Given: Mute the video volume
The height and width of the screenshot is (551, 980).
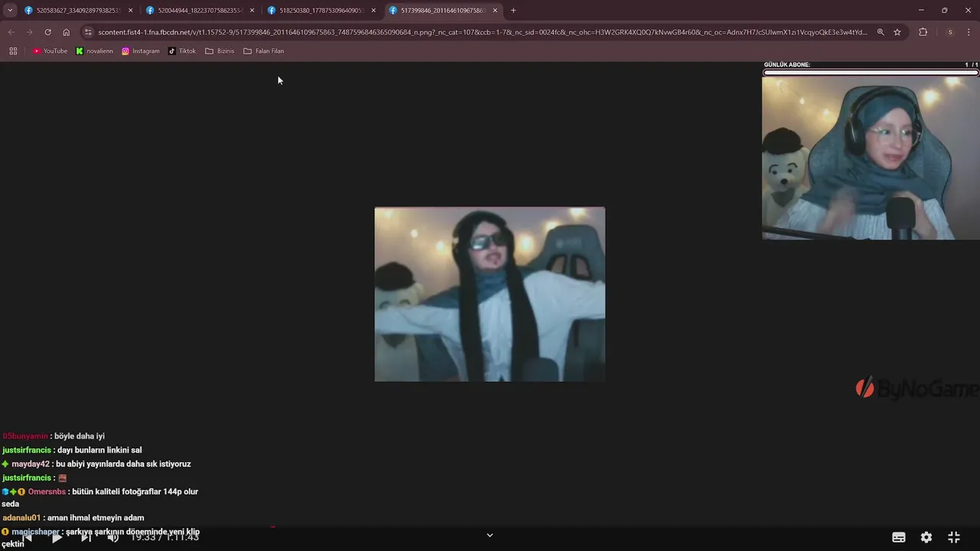Looking at the screenshot, I should click(x=113, y=537).
